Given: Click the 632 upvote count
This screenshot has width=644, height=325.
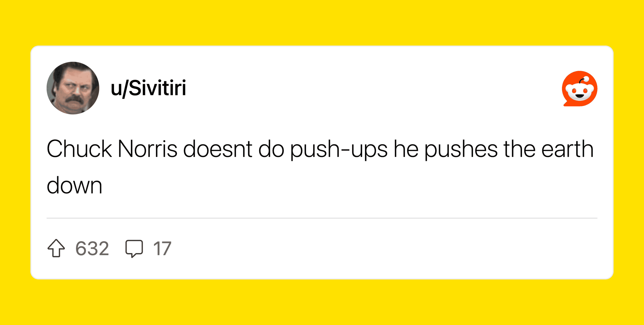Looking at the screenshot, I should (92, 248).
